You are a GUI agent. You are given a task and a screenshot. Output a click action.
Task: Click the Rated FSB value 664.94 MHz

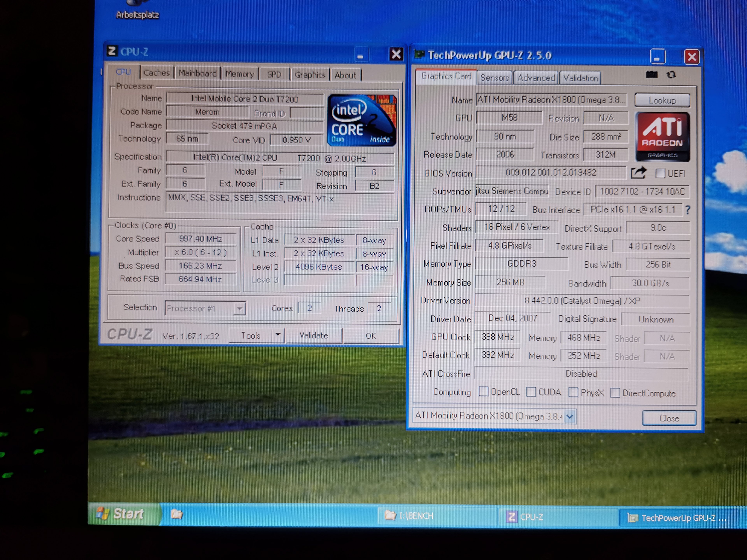pos(201,279)
